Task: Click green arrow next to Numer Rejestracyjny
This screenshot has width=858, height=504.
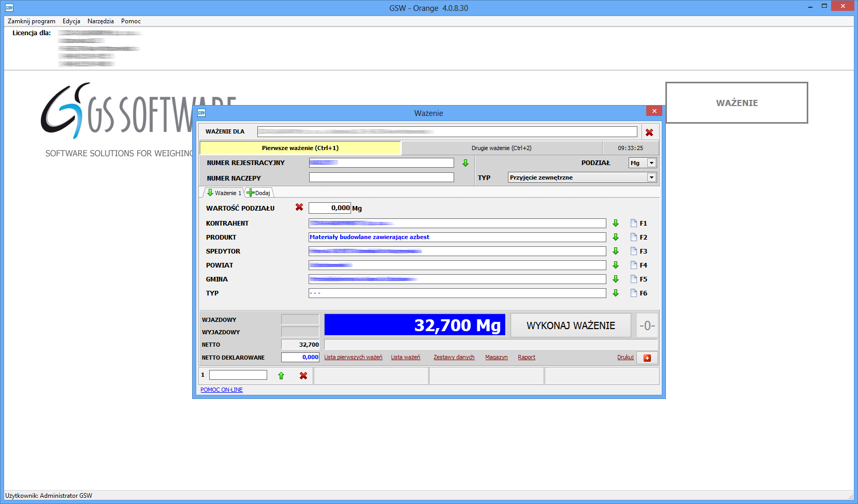Action: point(466,163)
